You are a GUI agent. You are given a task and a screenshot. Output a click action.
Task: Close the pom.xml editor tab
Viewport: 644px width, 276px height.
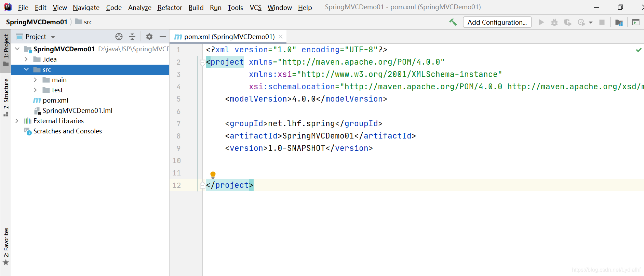click(x=281, y=37)
